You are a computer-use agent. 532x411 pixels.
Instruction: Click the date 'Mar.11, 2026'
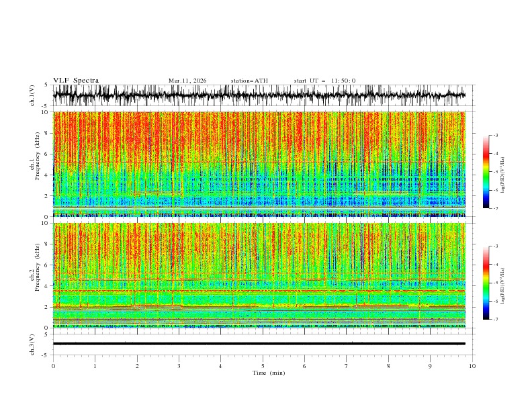[x=187, y=81]
